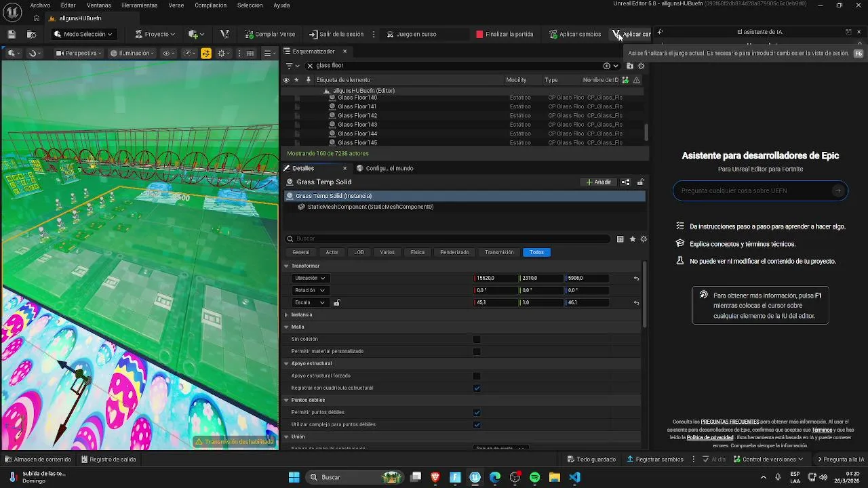The image size is (868, 488).
Task: Open Details view options gear icon
Action: click(x=644, y=239)
